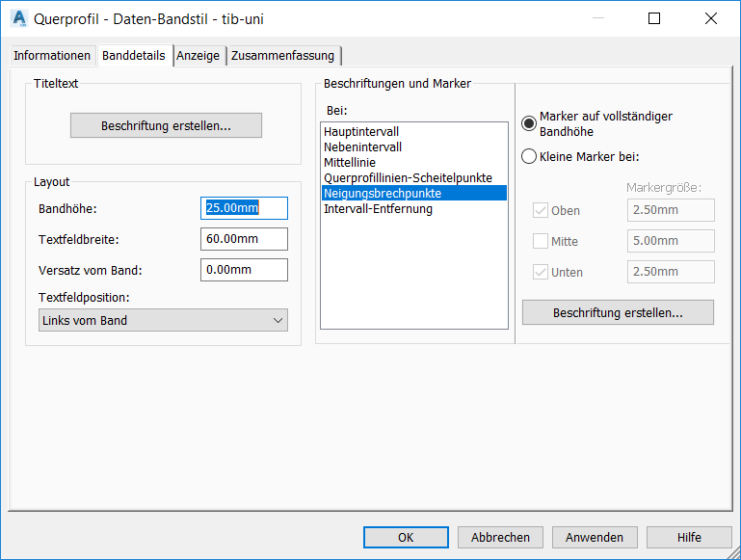Choose the Kleine Marker bei radio option
The image size is (741, 560).
(529, 157)
